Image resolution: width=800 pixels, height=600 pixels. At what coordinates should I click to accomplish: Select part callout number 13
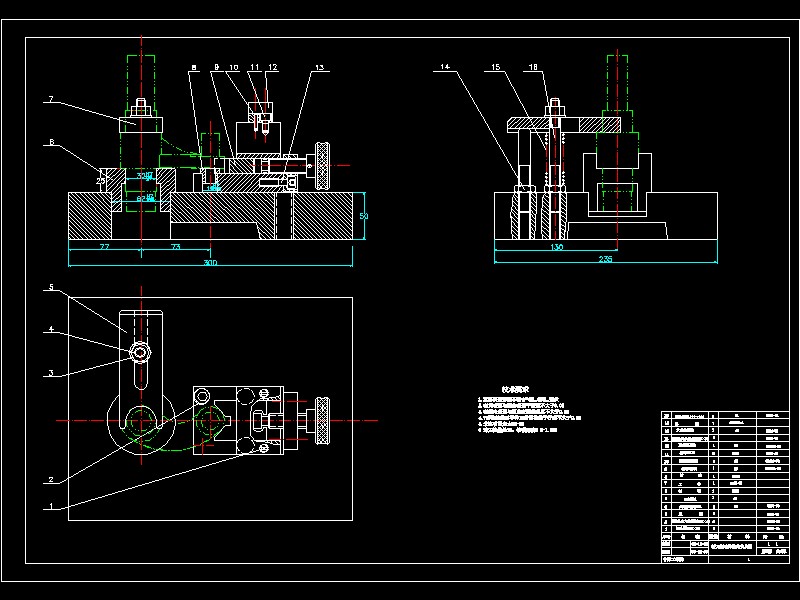[319, 67]
